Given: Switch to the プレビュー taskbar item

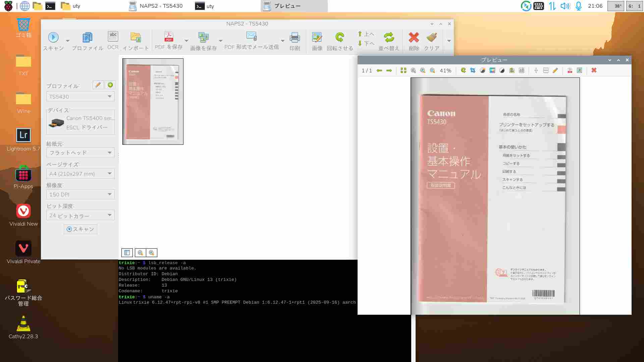Looking at the screenshot, I should (294, 6).
